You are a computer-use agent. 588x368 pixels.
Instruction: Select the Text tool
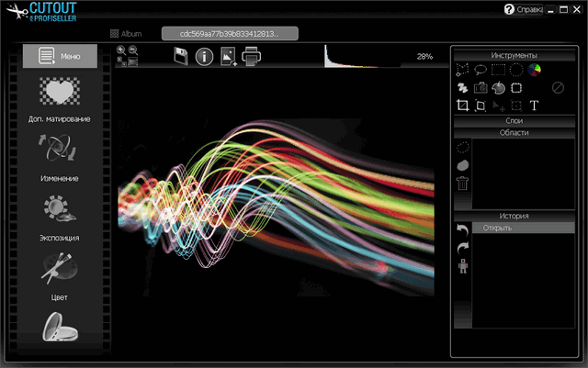tap(534, 106)
